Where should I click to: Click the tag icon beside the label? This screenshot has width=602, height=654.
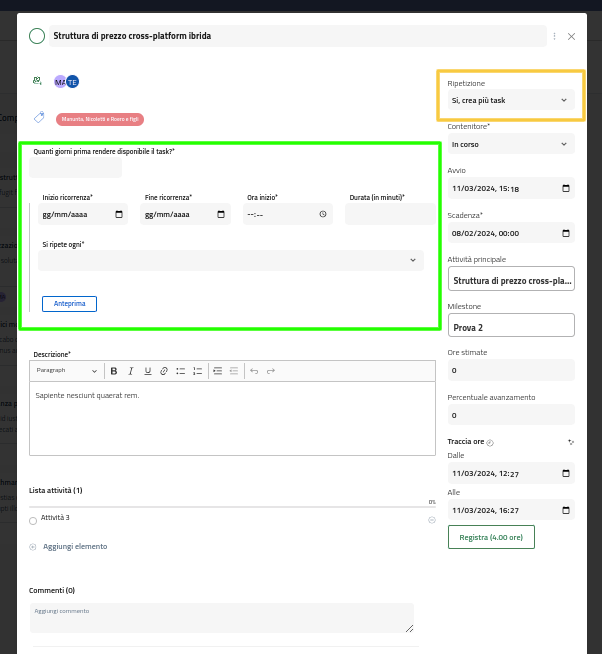[x=39, y=118]
